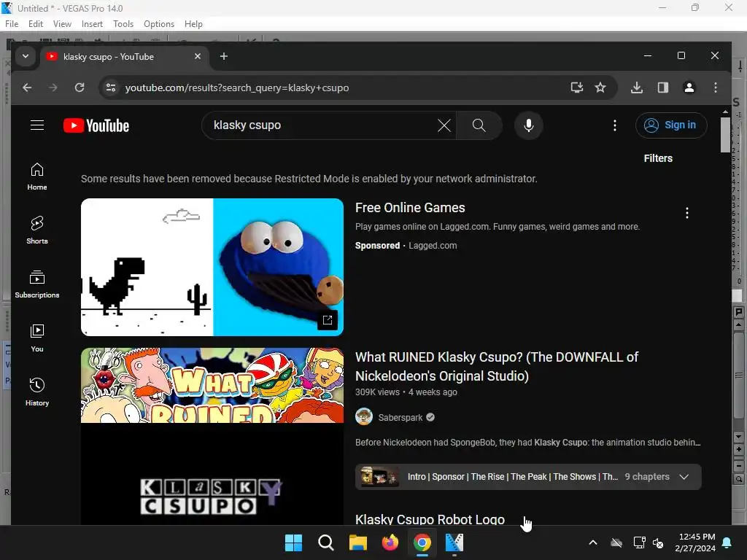Switch to VEGAS Pro on taskbar
The height and width of the screenshot is (560, 747).
[x=454, y=542]
